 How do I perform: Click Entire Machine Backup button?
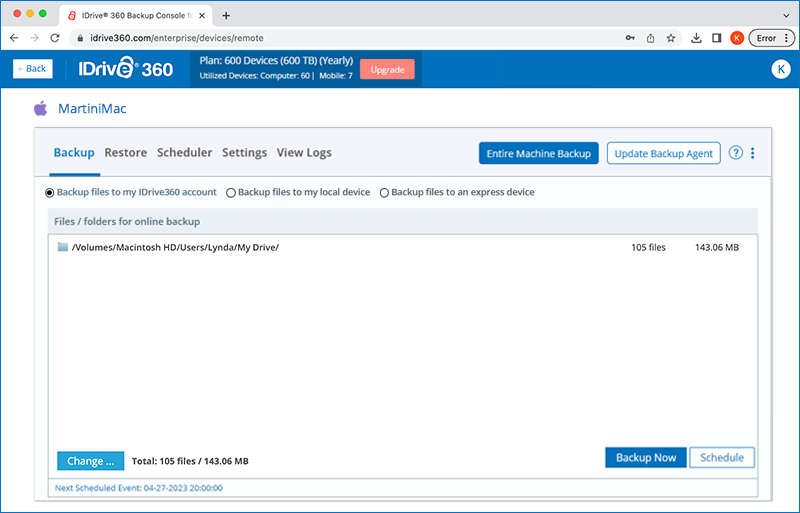click(538, 153)
